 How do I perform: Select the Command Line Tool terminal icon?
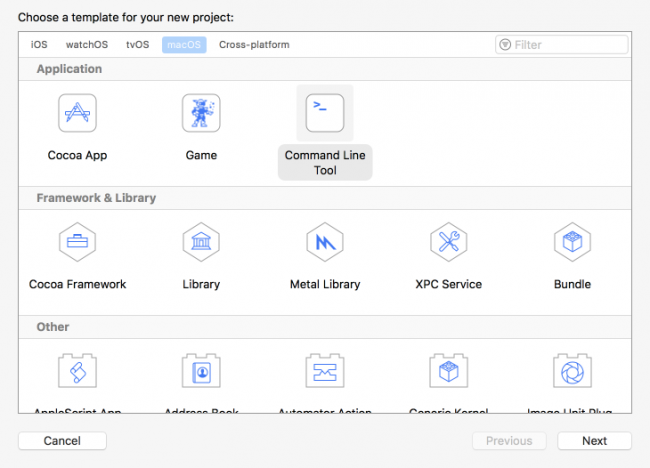click(x=325, y=113)
